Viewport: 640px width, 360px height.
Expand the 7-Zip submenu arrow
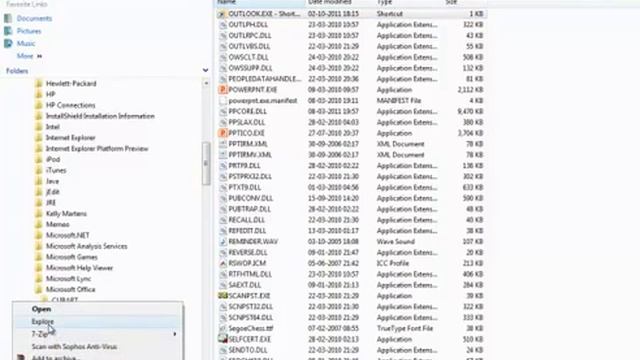tap(175, 334)
